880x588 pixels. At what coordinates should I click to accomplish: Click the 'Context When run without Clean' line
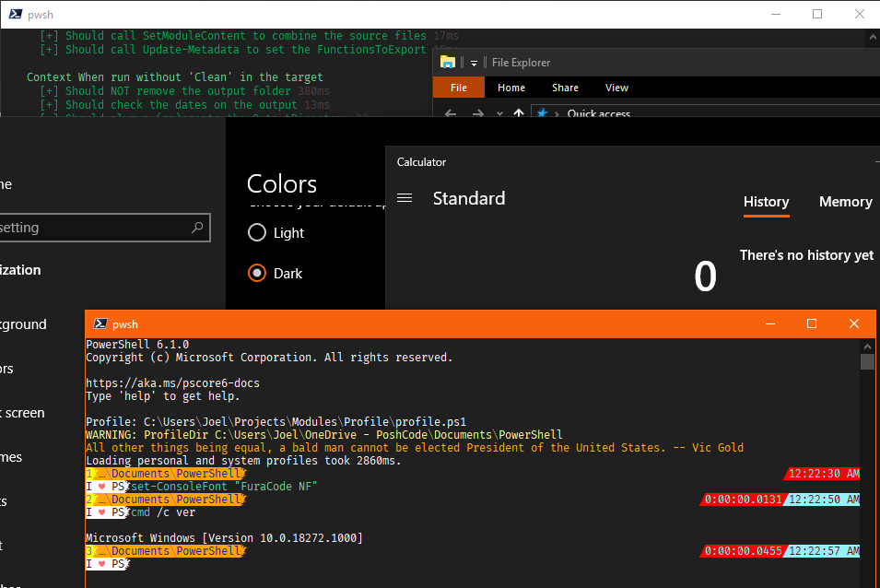point(175,76)
